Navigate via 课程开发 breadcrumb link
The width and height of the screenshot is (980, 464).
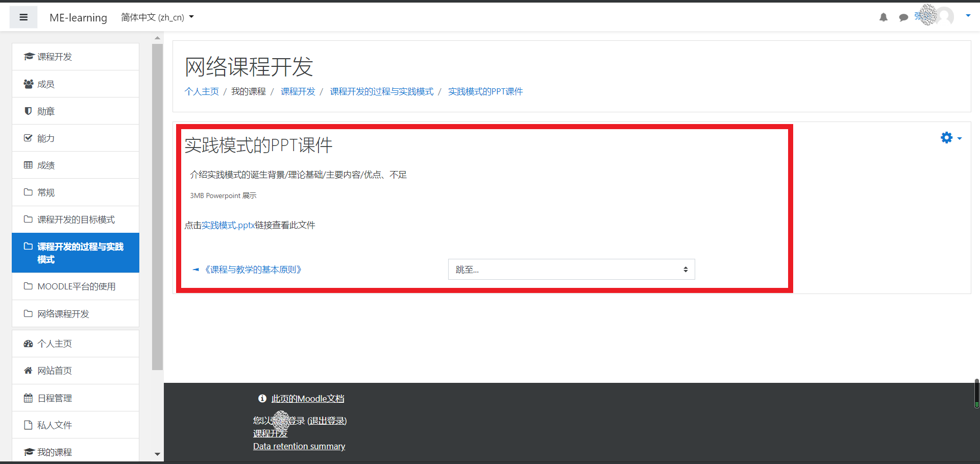pyautogui.click(x=298, y=91)
